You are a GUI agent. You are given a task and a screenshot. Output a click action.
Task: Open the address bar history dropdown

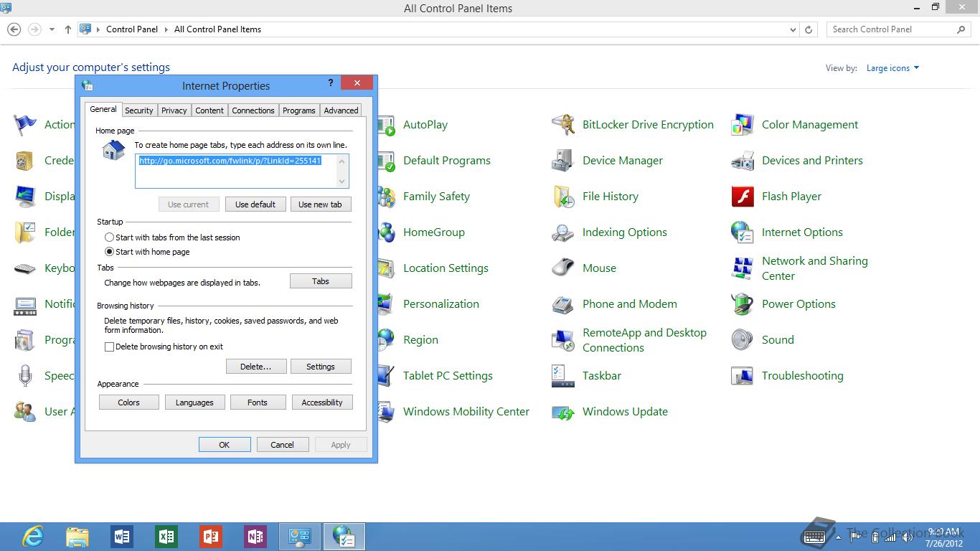(x=793, y=29)
